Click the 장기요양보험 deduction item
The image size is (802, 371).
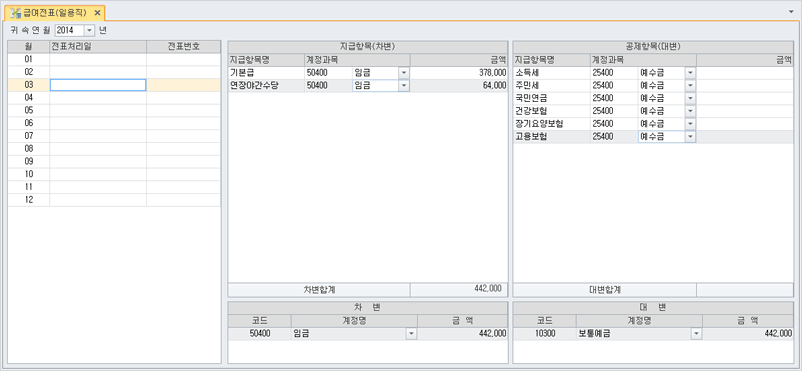[551, 124]
